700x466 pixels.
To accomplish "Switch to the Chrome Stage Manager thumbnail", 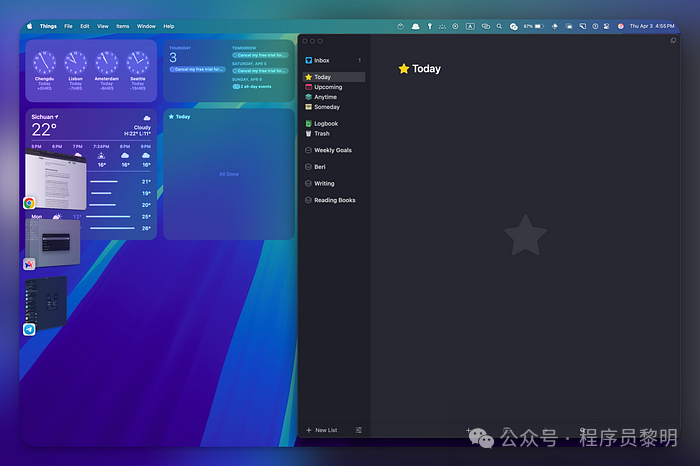I will coord(56,180).
